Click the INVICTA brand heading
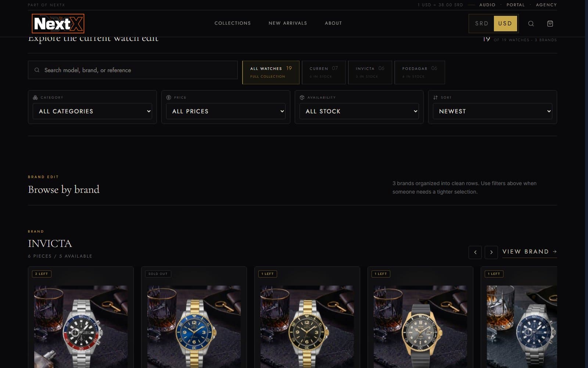The width and height of the screenshot is (588, 368). [x=50, y=244]
